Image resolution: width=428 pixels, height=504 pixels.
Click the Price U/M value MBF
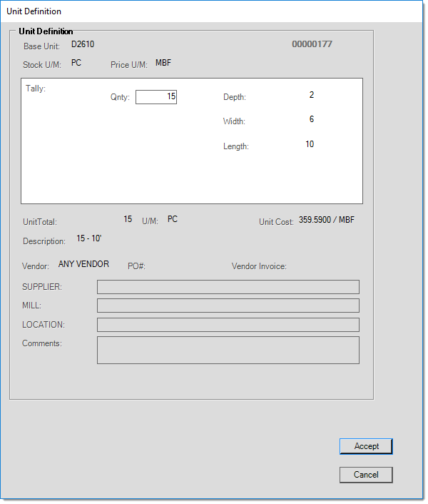pos(163,63)
